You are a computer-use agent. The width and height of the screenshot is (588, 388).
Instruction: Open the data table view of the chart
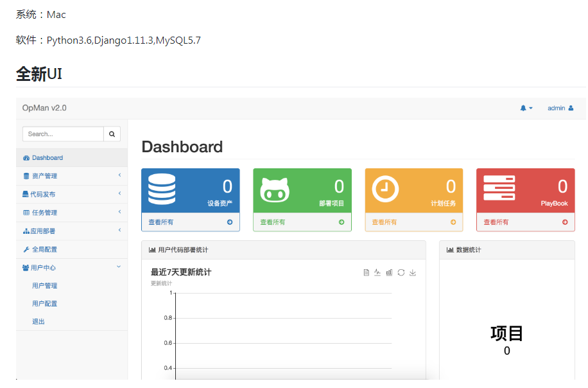pos(367,272)
